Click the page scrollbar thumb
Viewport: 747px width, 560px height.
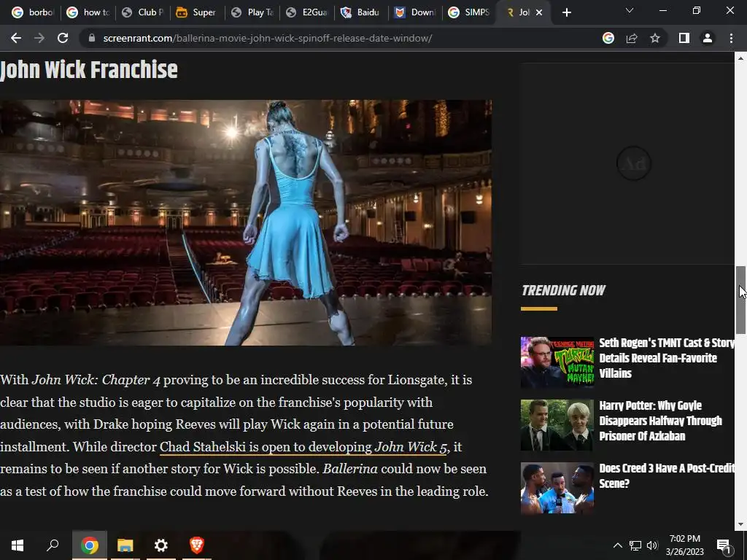point(741,300)
